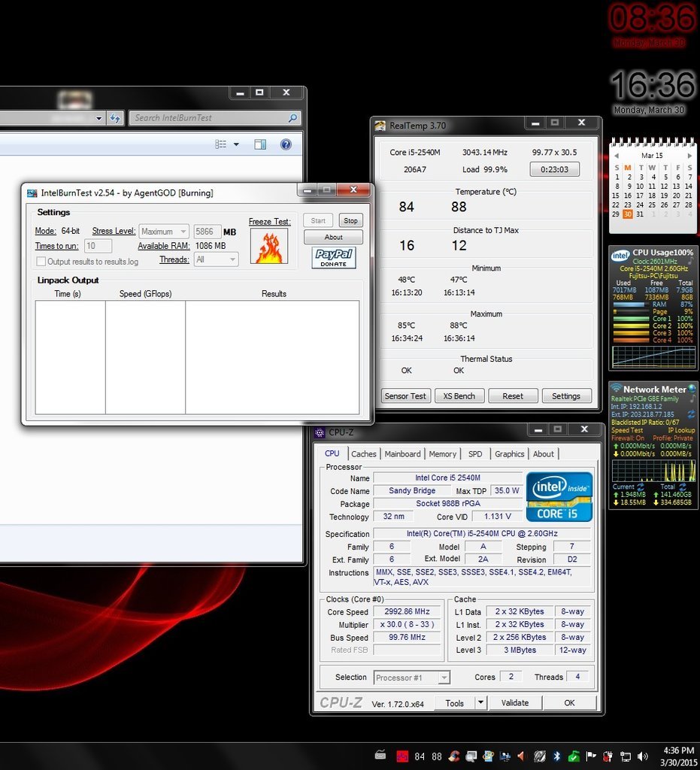Click Reset in RealTemp
Screen dimensions: 700x770
tap(513, 396)
